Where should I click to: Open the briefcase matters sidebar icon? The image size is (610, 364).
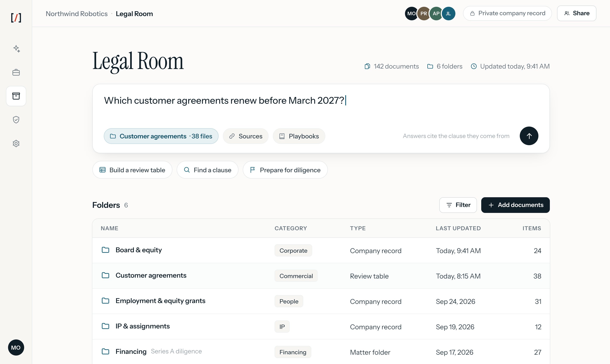click(x=16, y=72)
